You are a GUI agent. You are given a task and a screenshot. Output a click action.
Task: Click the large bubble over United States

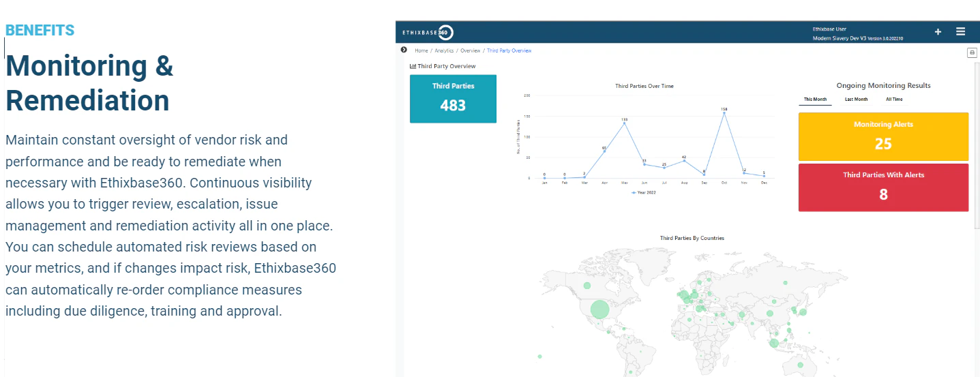point(599,310)
